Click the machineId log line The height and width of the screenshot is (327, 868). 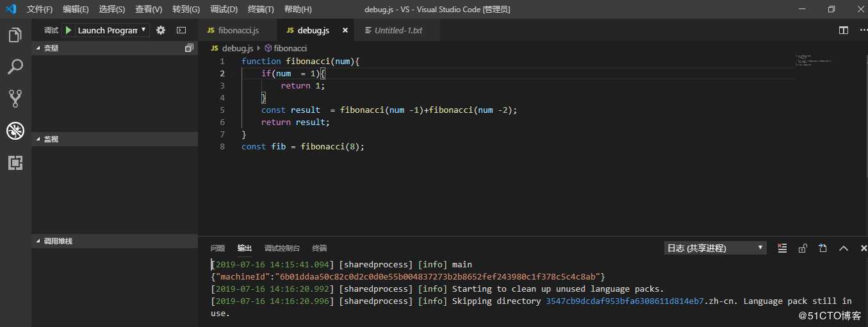coord(408,276)
